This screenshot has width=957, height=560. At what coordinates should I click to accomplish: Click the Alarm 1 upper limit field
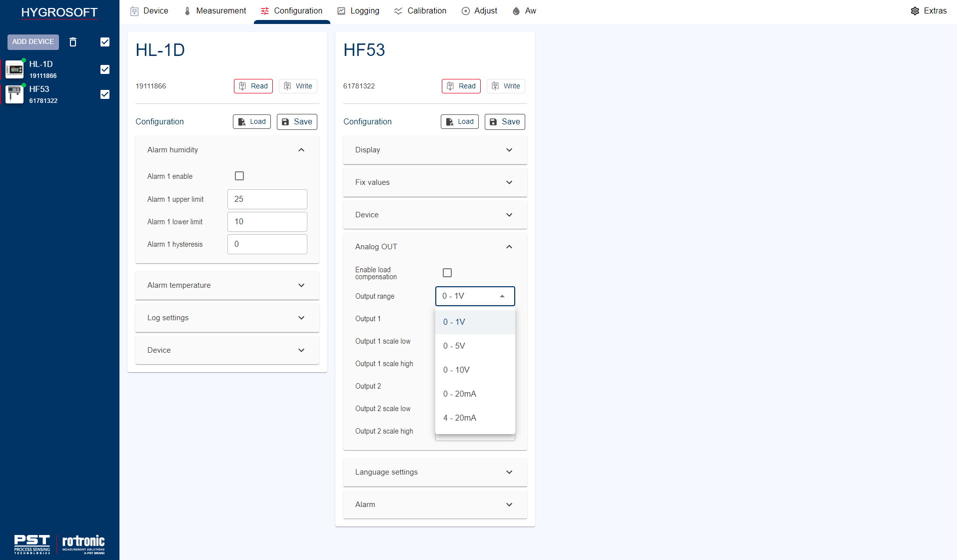(x=267, y=199)
